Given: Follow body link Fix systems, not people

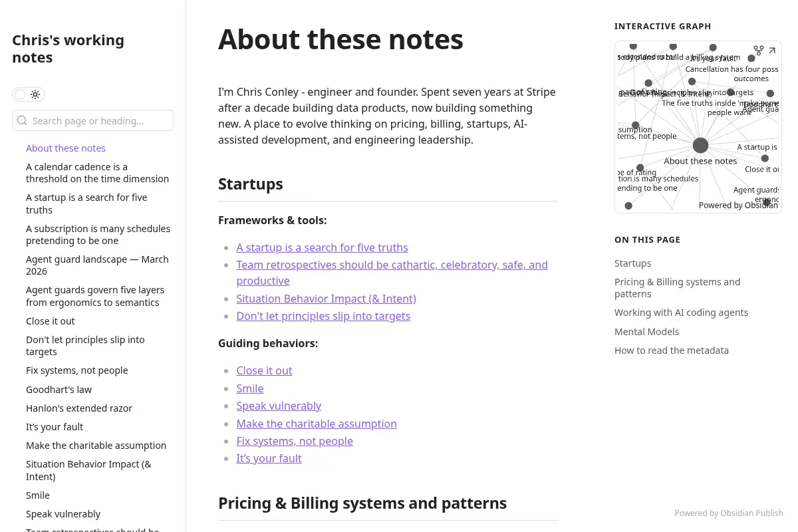Looking at the screenshot, I should (x=295, y=441).
